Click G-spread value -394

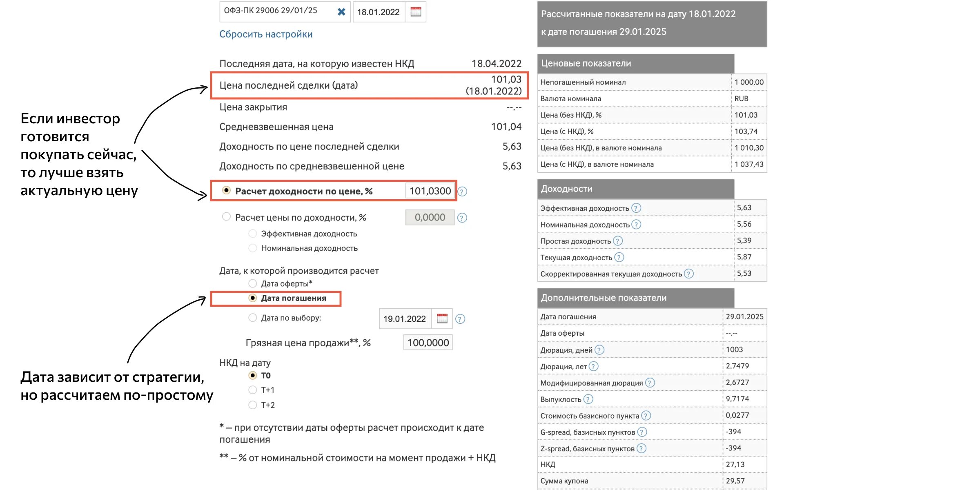(x=733, y=432)
